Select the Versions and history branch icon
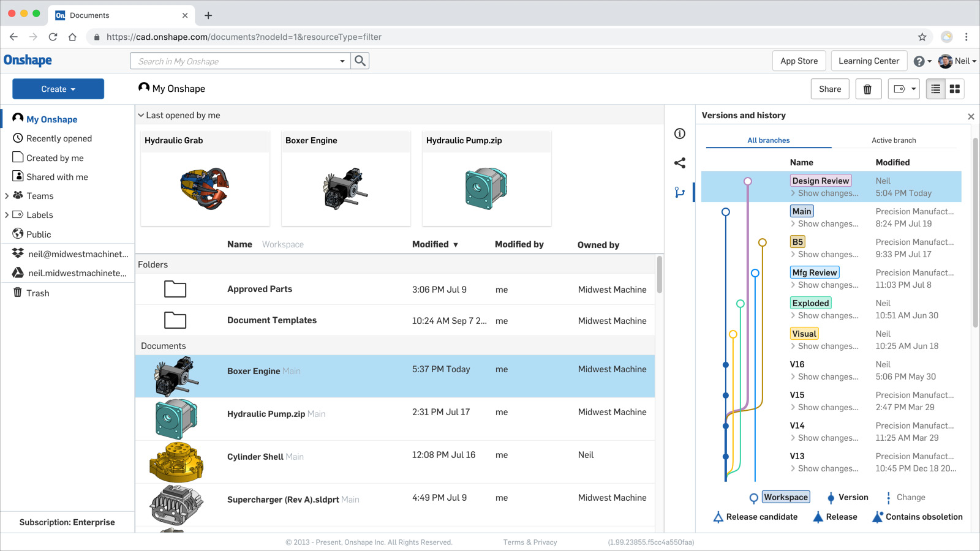This screenshot has width=980, height=551. [680, 192]
